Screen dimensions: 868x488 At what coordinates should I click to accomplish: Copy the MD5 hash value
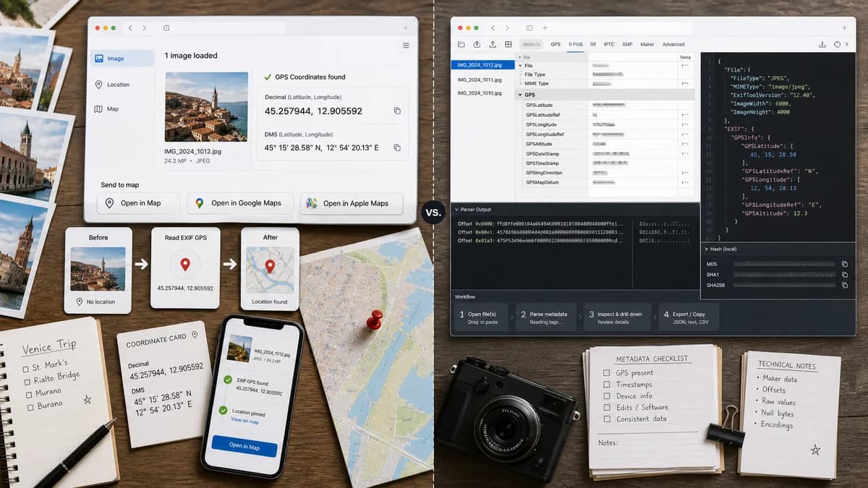pos(844,264)
